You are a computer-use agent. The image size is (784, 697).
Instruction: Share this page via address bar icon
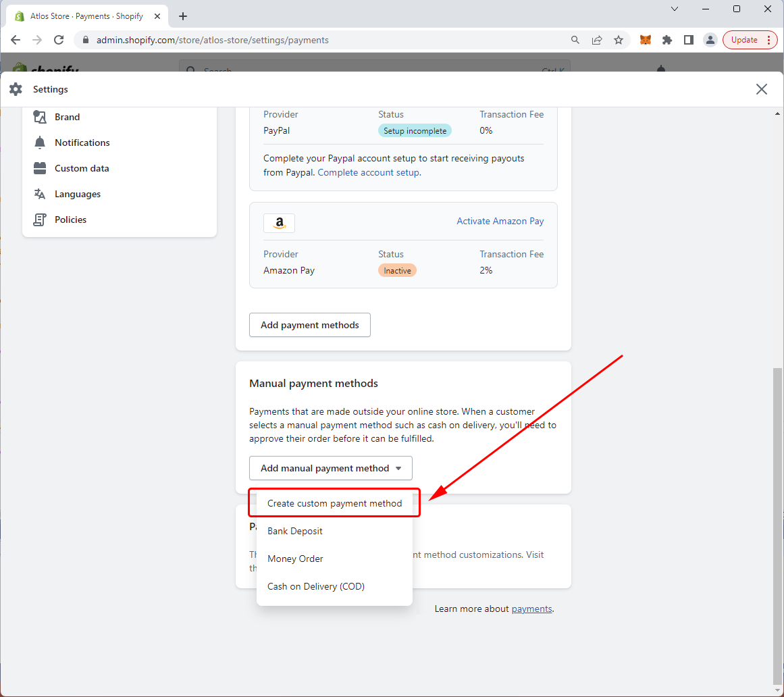click(x=596, y=40)
